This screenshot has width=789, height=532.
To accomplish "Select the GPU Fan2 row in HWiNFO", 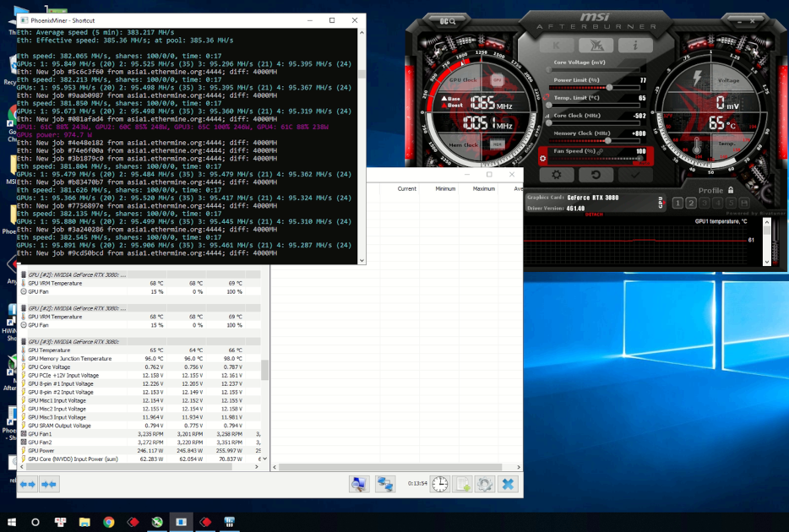I will (140, 442).
